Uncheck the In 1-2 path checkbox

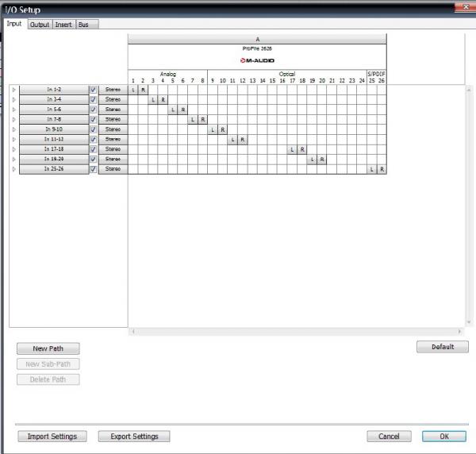click(93, 90)
